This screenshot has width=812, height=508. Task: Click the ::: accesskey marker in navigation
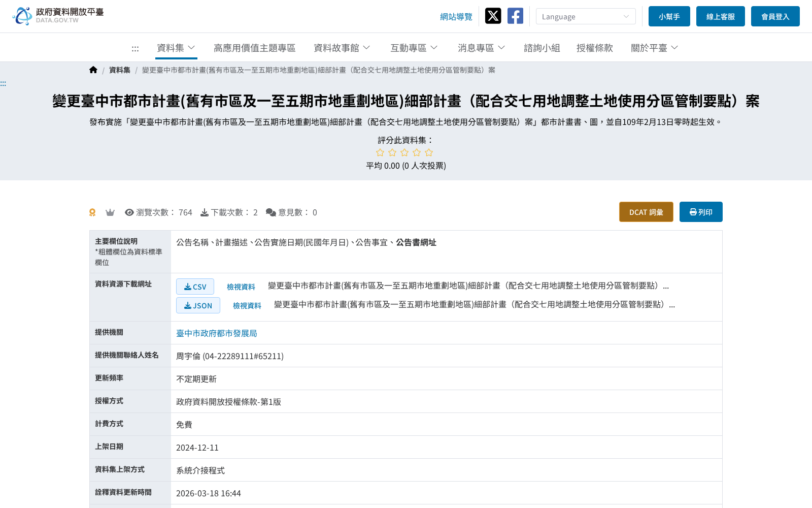[135, 49]
